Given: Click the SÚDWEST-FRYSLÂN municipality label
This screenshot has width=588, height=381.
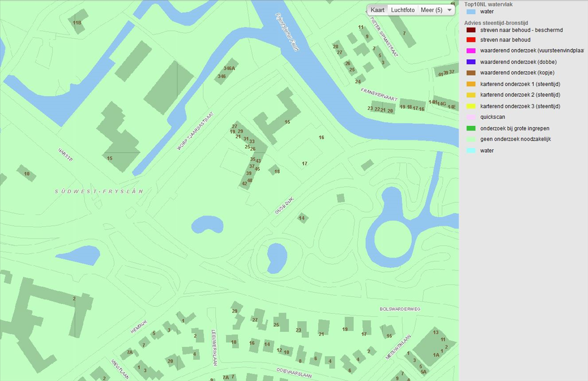Looking at the screenshot, I should coord(99,191).
